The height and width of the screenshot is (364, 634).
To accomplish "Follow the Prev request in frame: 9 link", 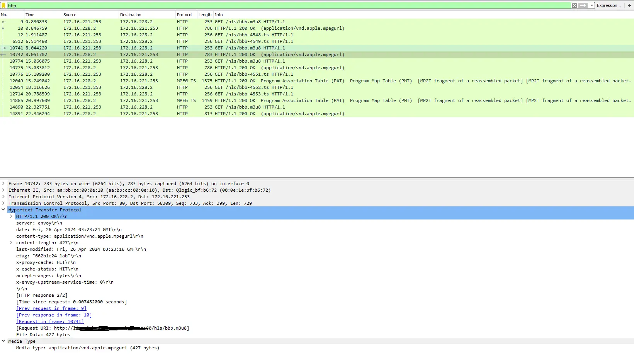I will pos(51,308).
